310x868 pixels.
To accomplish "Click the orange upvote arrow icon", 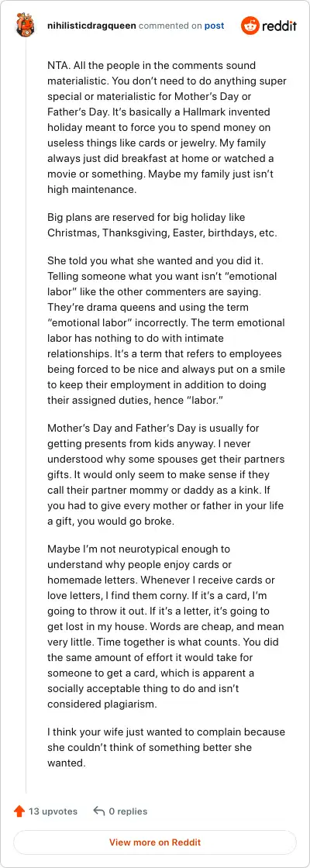I will (x=19, y=811).
